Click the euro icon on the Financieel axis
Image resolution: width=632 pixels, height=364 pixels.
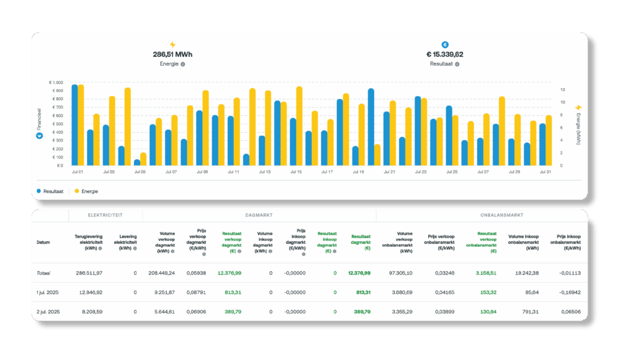(40, 135)
